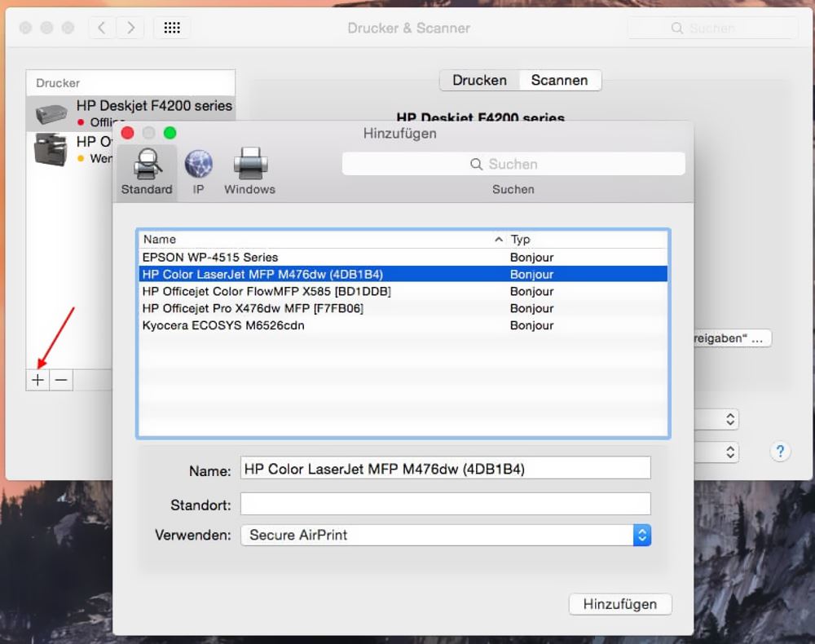Screen dimensions: 815x644
Task: Open help with the question mark button
Action: [780, 451]
